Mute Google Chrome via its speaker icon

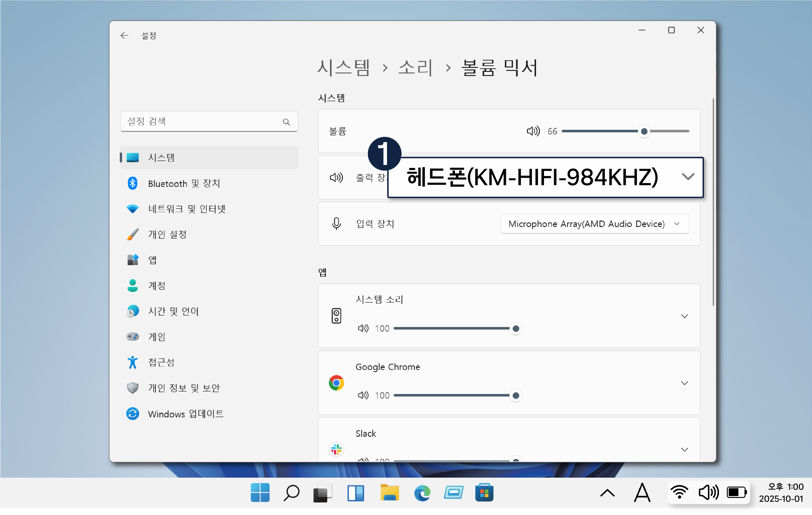coord(363,395)
